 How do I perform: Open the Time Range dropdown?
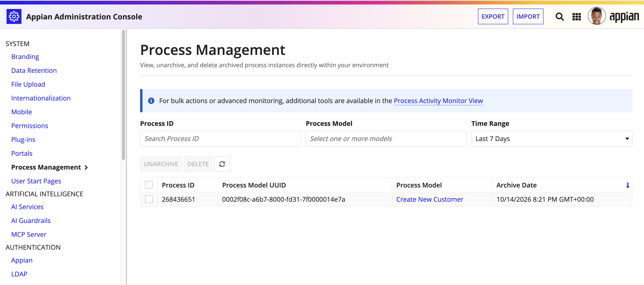[x=552, y=139]
